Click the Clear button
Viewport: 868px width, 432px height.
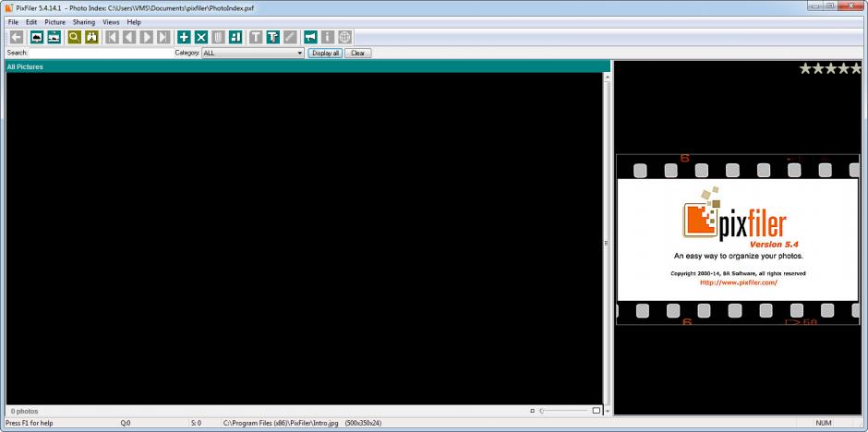[357, 54]
